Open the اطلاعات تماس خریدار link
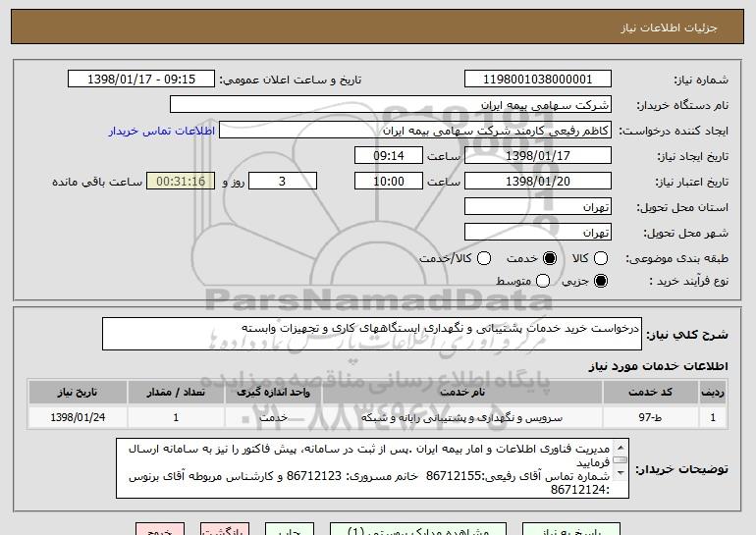Screen dimensions: 756x535 click(162, 131)
